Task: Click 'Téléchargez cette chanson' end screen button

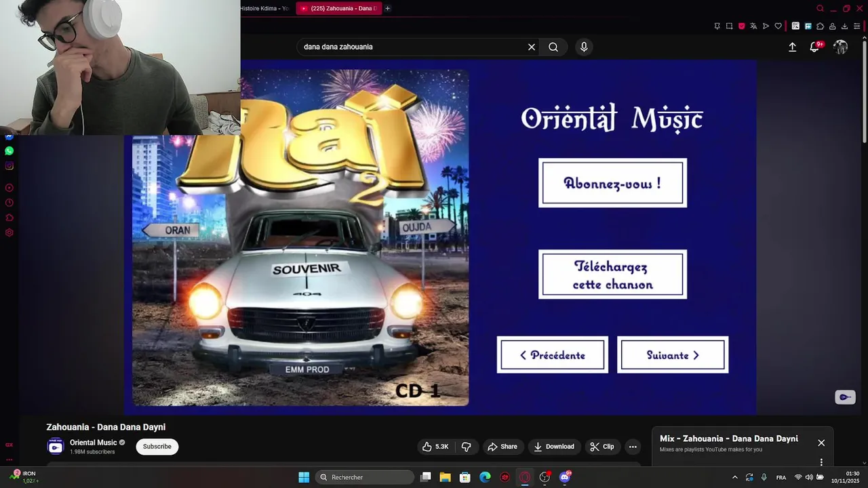Action: click(612, 274)
